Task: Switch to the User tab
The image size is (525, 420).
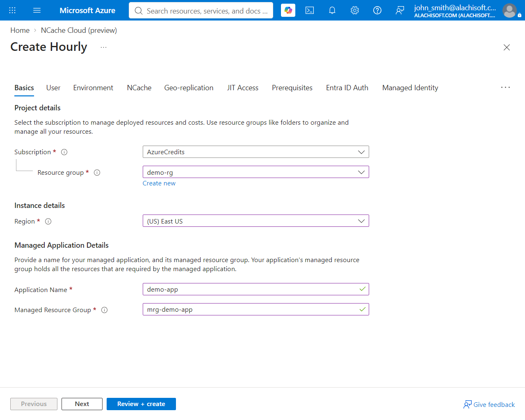Action: [53, 88]
